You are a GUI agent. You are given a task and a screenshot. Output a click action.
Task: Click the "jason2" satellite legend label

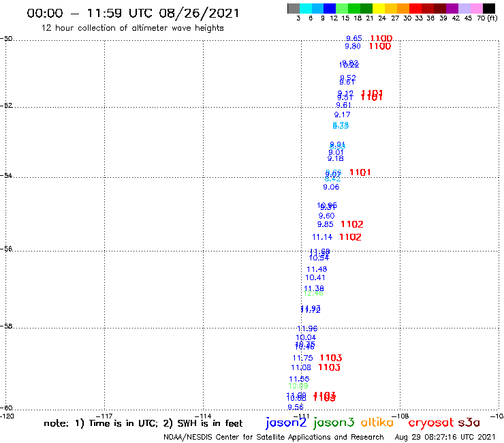286,423
